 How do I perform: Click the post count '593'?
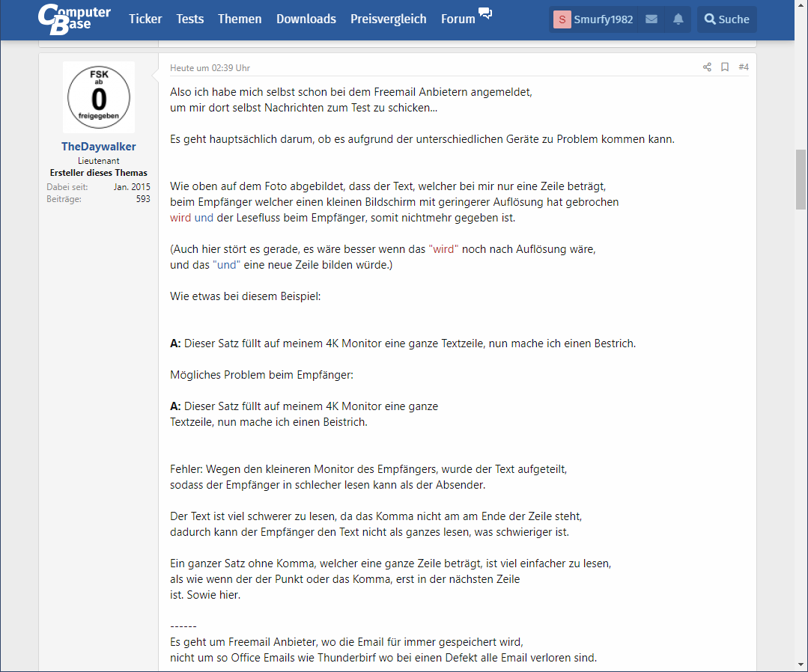point(143,199)
